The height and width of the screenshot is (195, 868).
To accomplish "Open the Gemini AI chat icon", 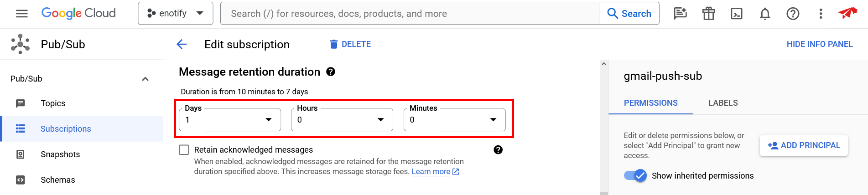I will pos(680,14).
